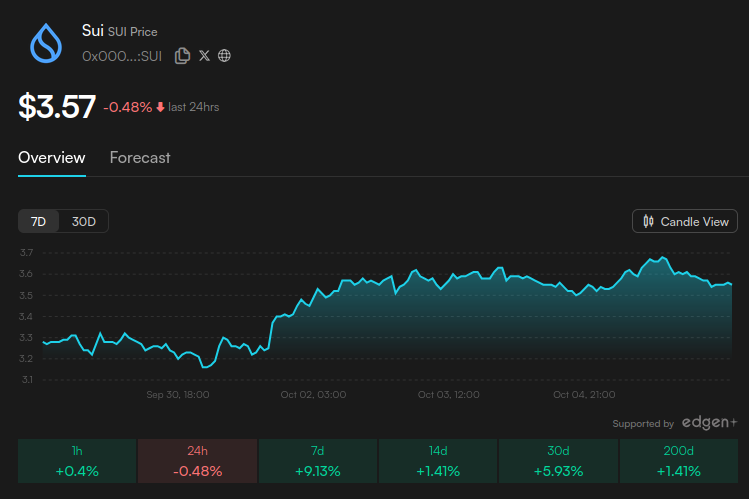Click the candlestick icon in Candle View
Image resolution: width=749 pixels, height=499 pixels.
point(648,221)
